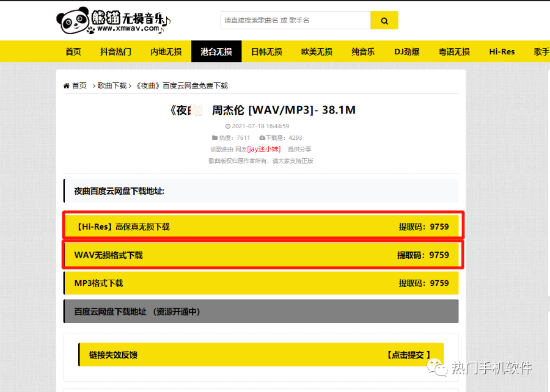
Task: Click the cloud download icon beside 下载量
Action: point(262,137)
